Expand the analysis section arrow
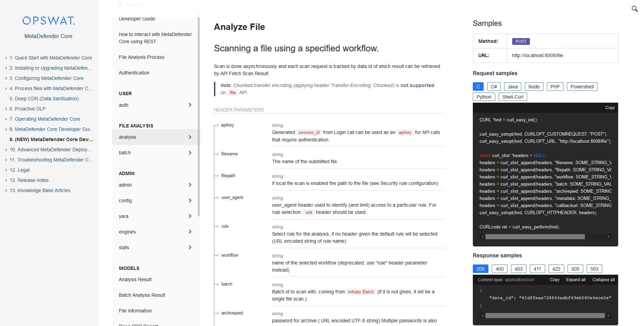This screenshot has height=326, width=644. click(x=190, y=137)
